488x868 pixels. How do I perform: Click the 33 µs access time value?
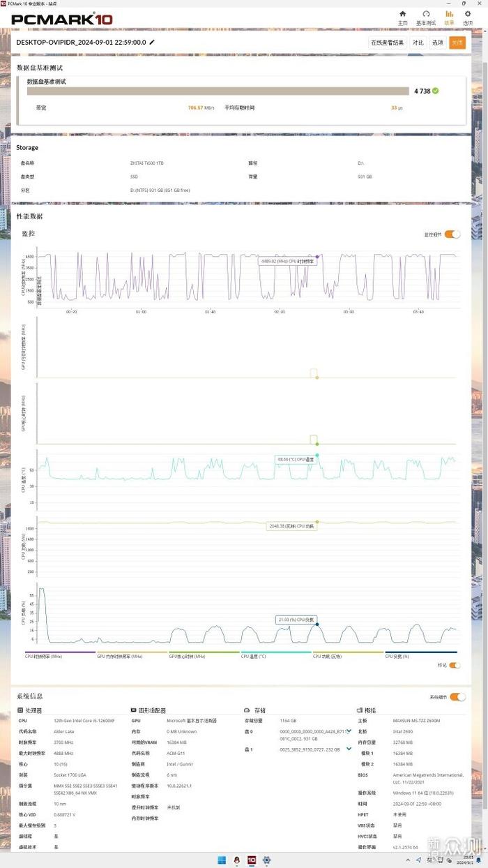[397, 108]
